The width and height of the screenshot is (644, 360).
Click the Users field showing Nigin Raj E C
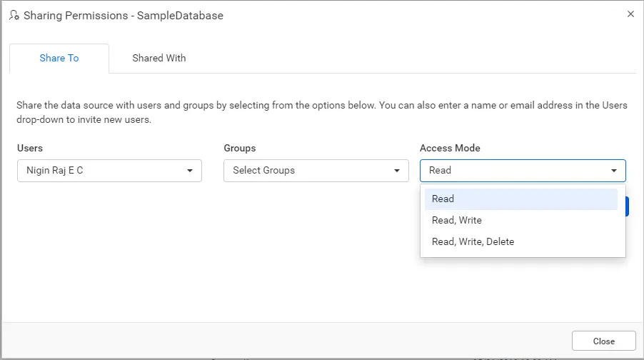(100, 171)
